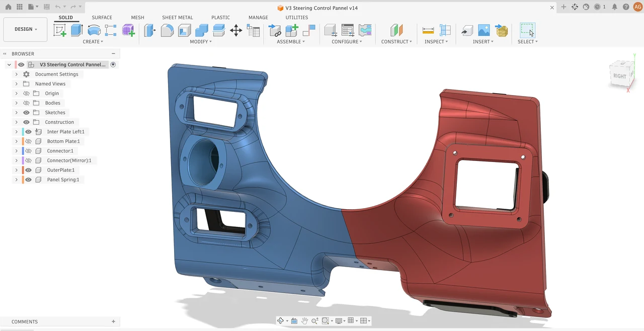Expand the Connector(Mirror):1 component
Screen dimensions: 644x331
[16, 160]
